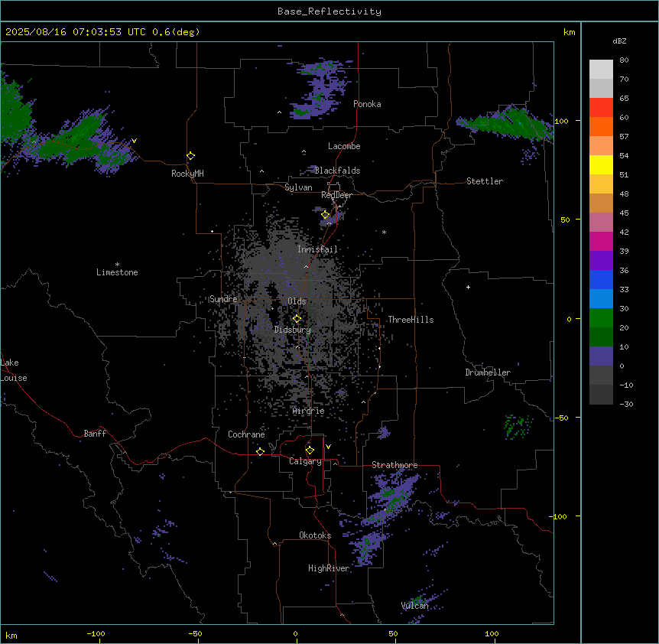Click the Okotoks label
The height and width of the screenshot is (644, 659).
click(x=315, y=535)
